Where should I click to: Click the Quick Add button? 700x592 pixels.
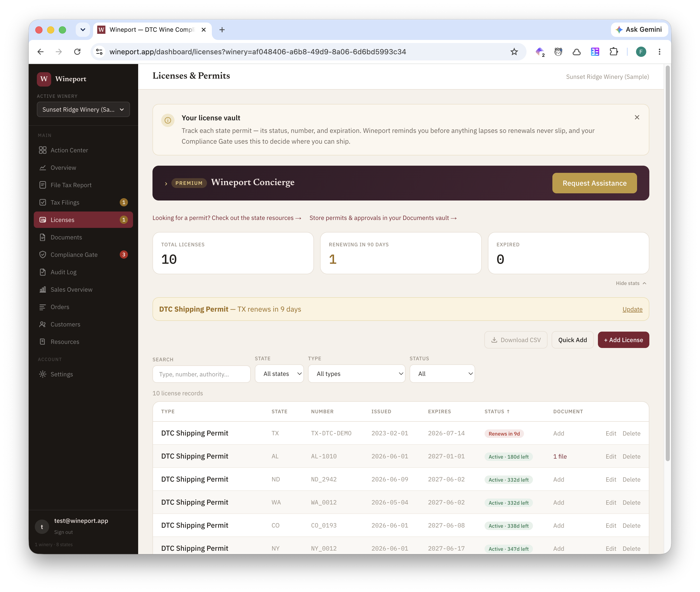pyautogui.click(x=572, y=340)
